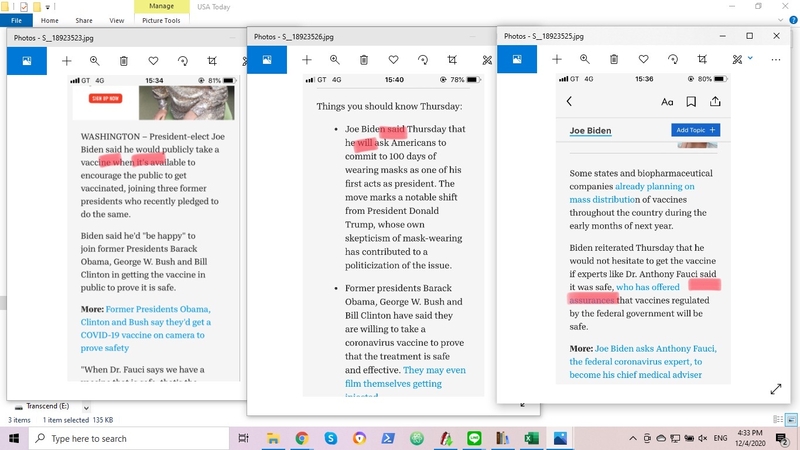Click photo image in S__18923523.jpg window
Image resolution: width=800 pixels, height=450 pixels.
(154, 229)
